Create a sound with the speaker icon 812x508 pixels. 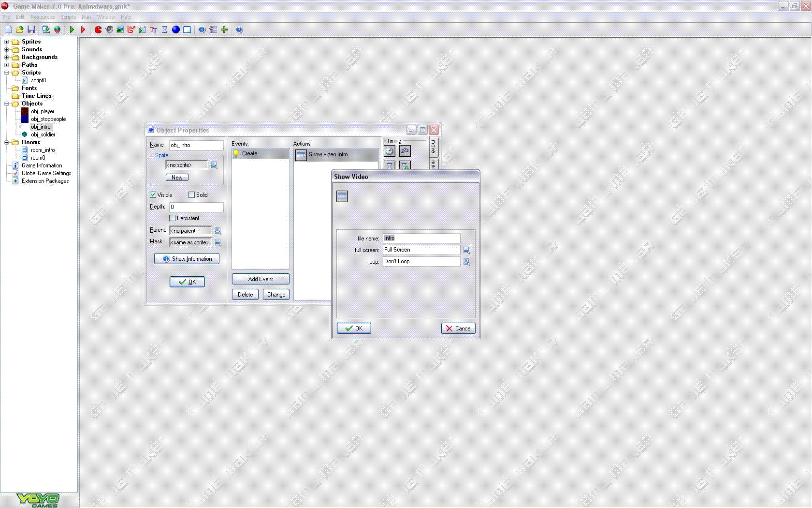[x=109, y=30]
